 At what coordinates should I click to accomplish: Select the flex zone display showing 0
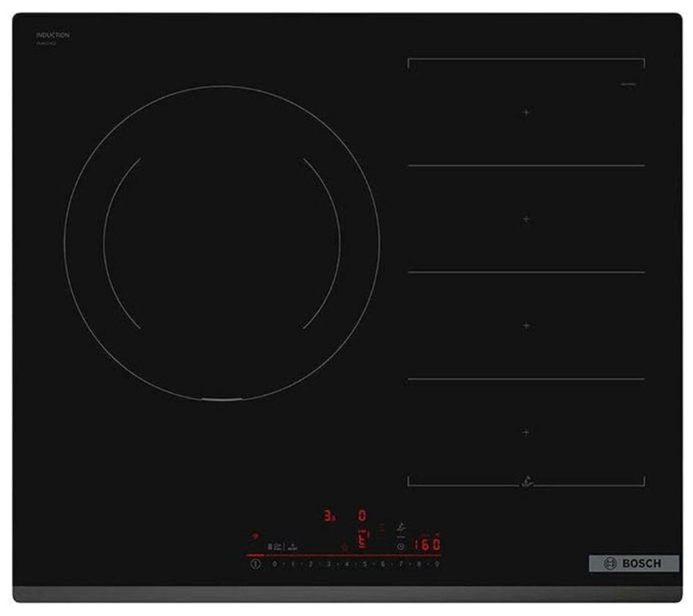pyautogui.click(x=362, y=516)
